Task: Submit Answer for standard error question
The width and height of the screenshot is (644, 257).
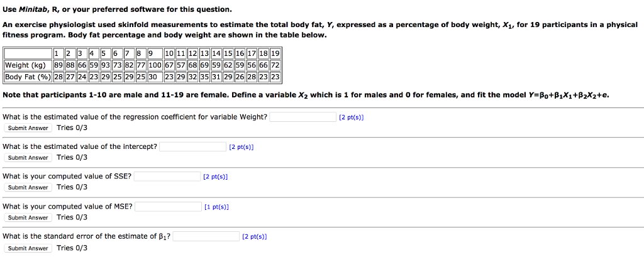Action: pyautogui.click(x=28, y=248)
